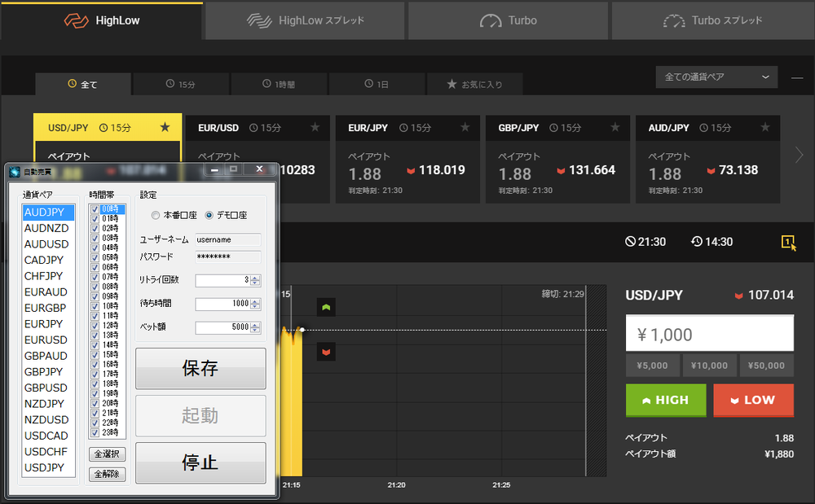Select EURUSD in currency pair list

click(x=49, y=340)
